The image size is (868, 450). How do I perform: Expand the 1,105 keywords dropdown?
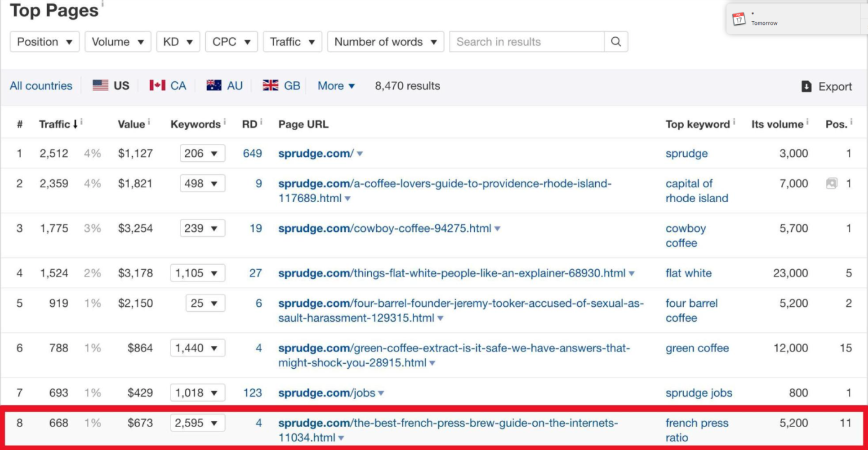click(x=198, y=273)
